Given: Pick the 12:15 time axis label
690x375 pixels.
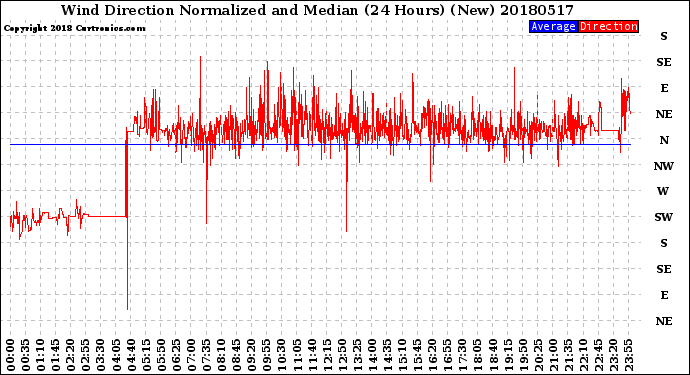Looking at the screenshot, I should (327, 355).
